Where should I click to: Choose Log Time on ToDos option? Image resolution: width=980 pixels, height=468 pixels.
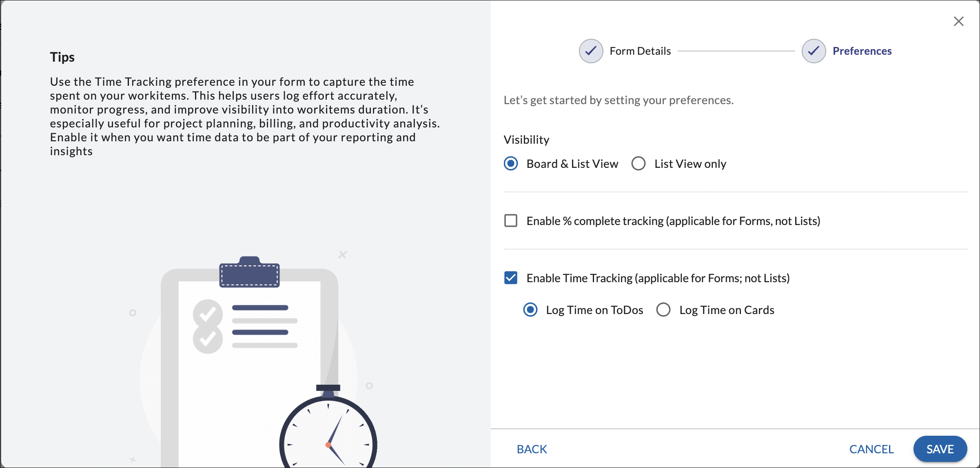[x=530, y=310]
